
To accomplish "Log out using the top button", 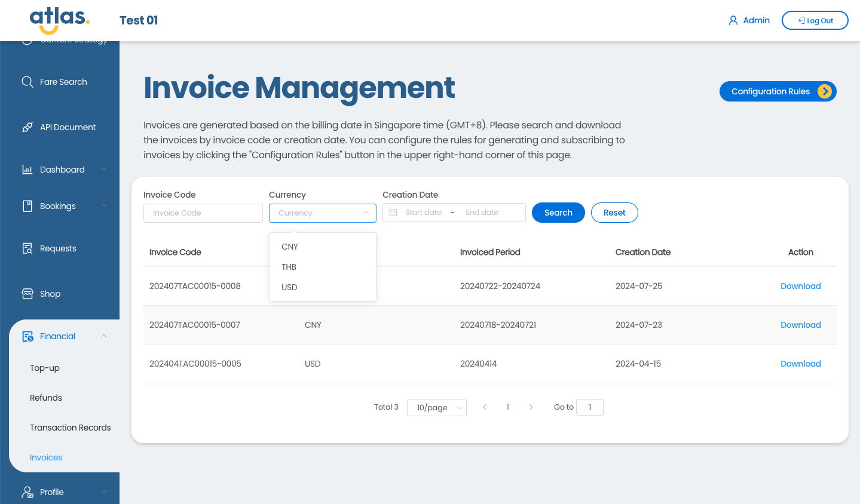I will click(x=815, y=20).
